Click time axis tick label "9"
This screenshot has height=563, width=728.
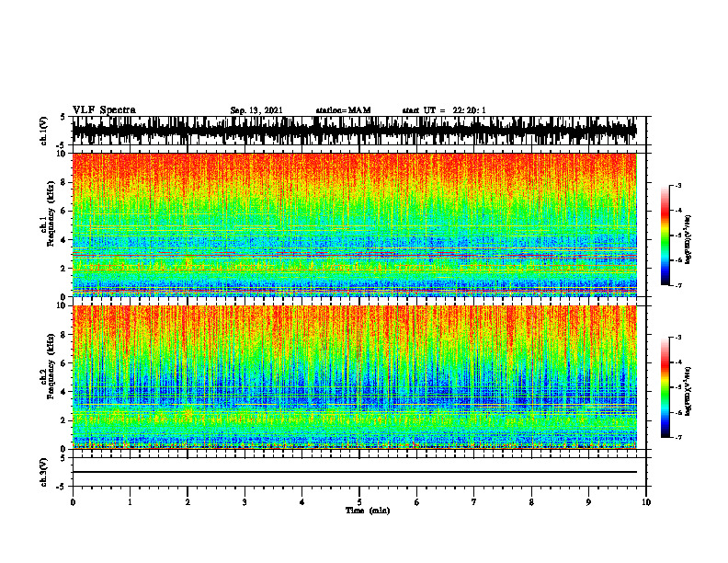588,502
